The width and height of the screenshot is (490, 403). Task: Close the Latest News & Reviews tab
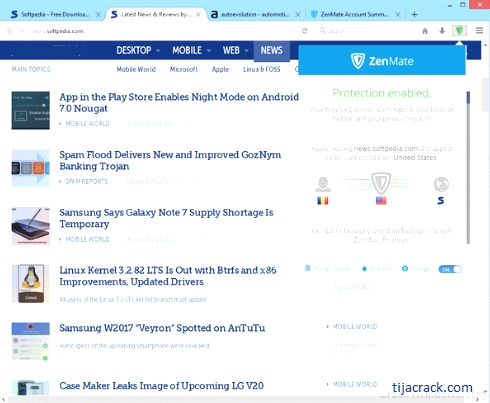pos(198,14)
